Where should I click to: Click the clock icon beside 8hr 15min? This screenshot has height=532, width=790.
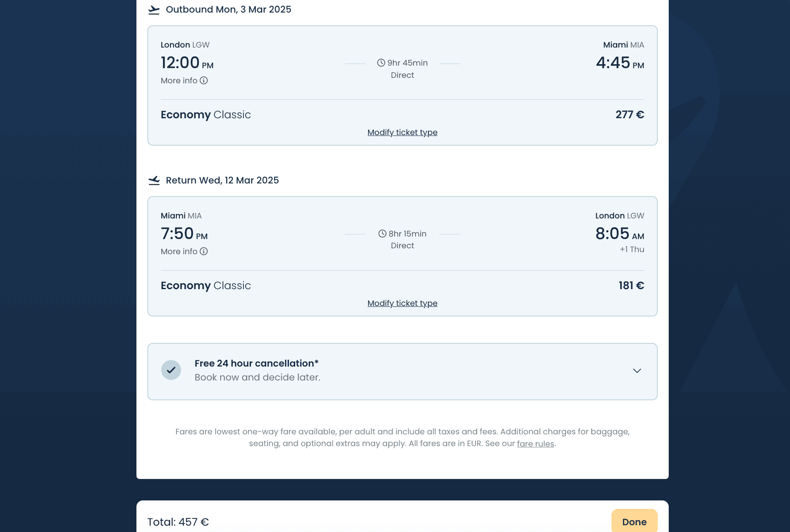tap(382, 234)
